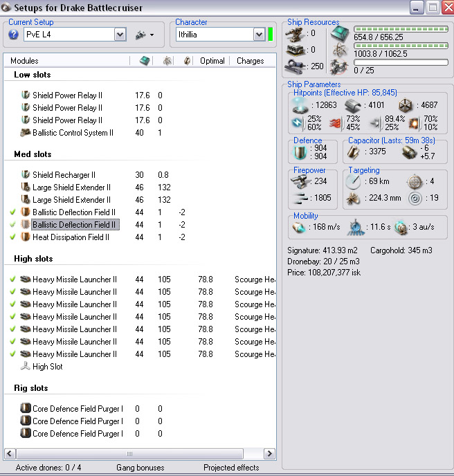The image size is (454, 476).
Task: Click the capacitor capacity icon showing 3375
Action: point(353,152)
